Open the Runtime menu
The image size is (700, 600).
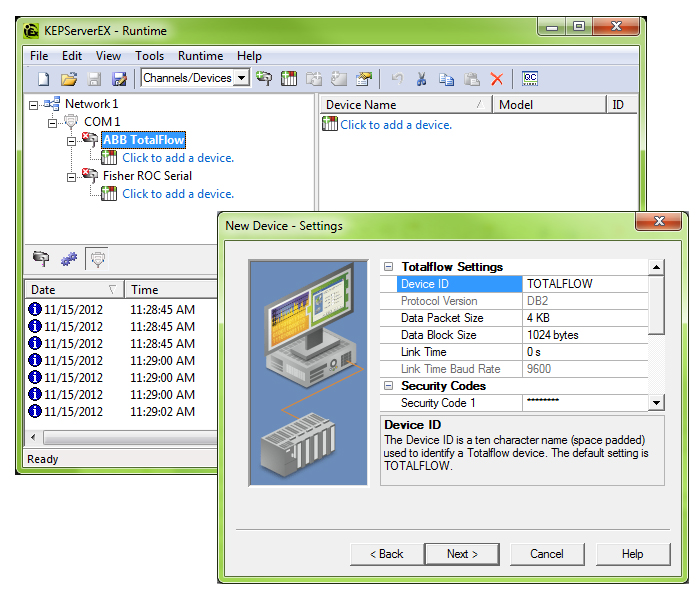pyautogui.click(x=200, y=56)
